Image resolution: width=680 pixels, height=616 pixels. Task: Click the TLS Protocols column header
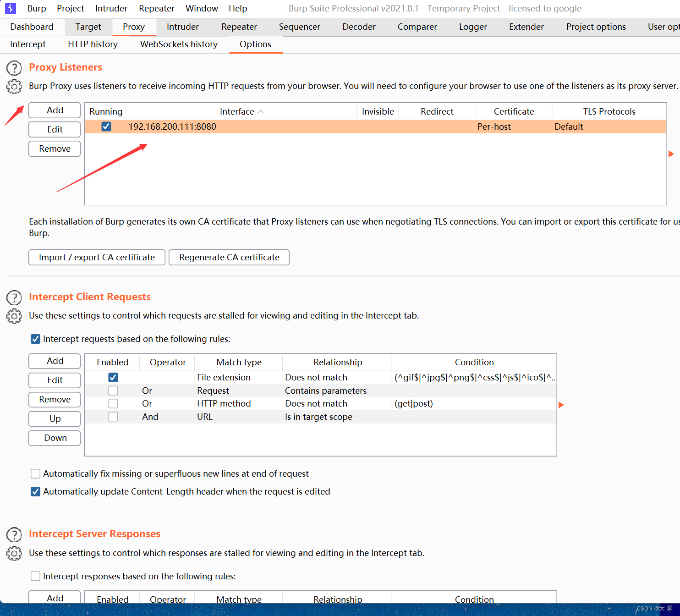(x=609, y=111)
